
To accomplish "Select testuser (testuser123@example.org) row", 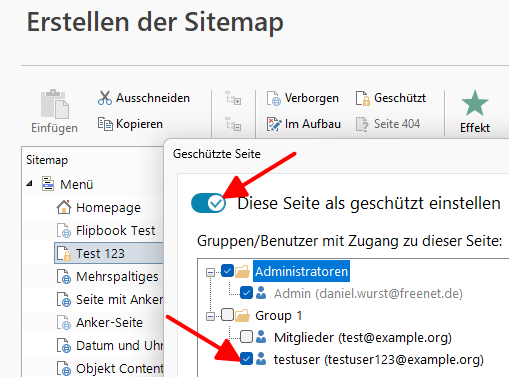I will click(x=379, y=360).
